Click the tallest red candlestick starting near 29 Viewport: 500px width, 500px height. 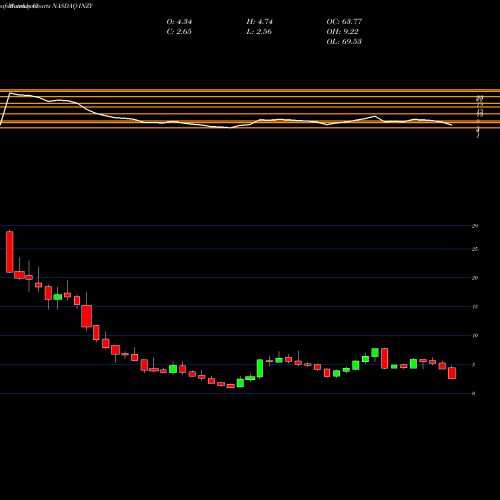[10, 252]
